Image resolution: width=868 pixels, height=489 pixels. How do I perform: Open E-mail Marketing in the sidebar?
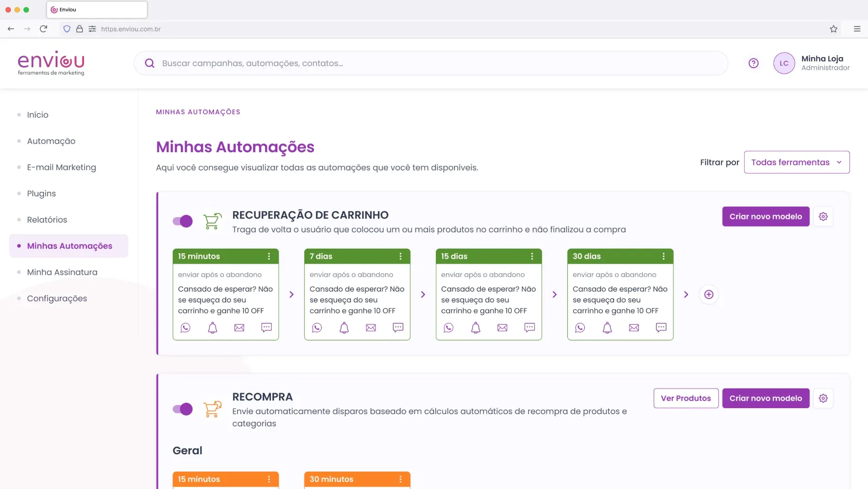click(x=61, y=167)
